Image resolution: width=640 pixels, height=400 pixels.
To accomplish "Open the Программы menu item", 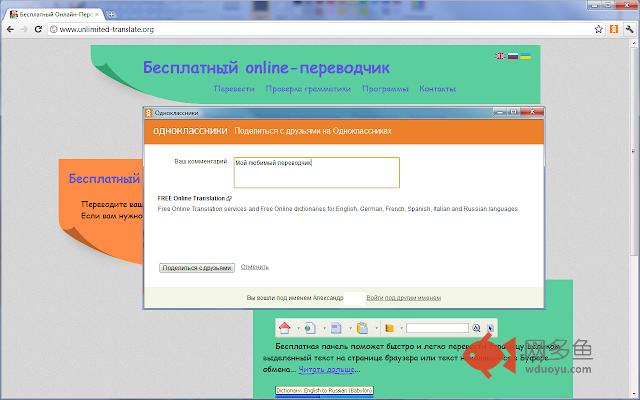I will 385,89.
